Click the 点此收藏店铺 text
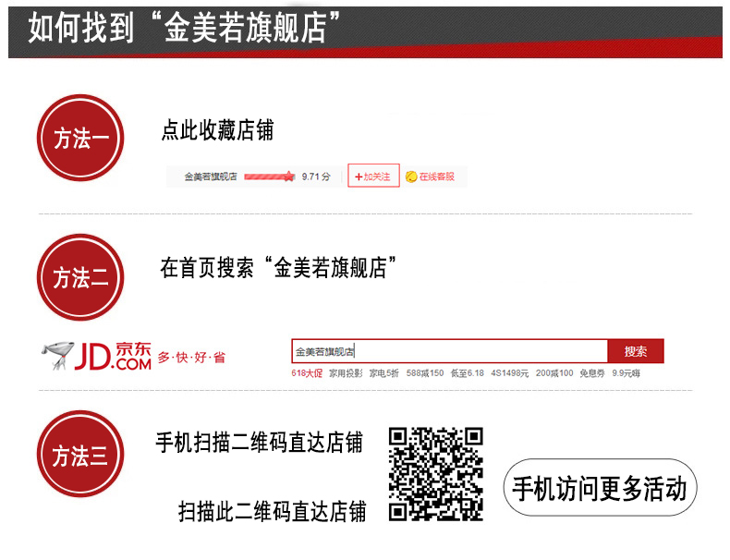Viewport: 730px width, 560px height. (x=217, y=130)
